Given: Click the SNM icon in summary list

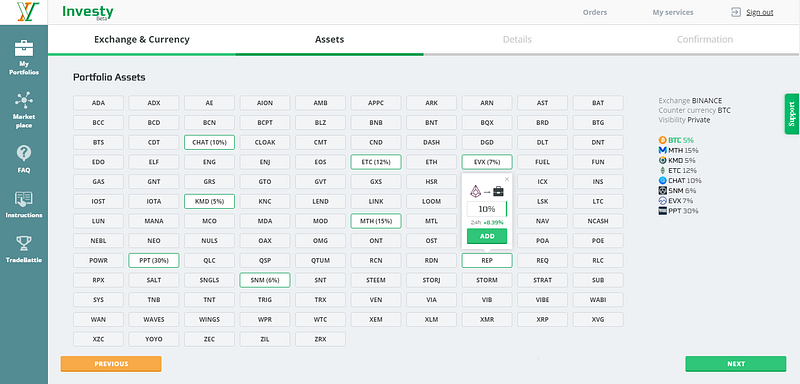Looking at the screenshot, I should [663, 190].
